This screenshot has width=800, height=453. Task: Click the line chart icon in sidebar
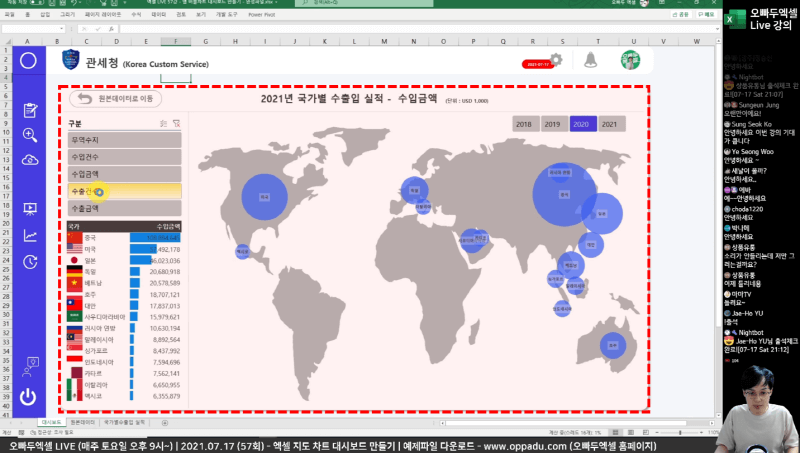point(29,236)
